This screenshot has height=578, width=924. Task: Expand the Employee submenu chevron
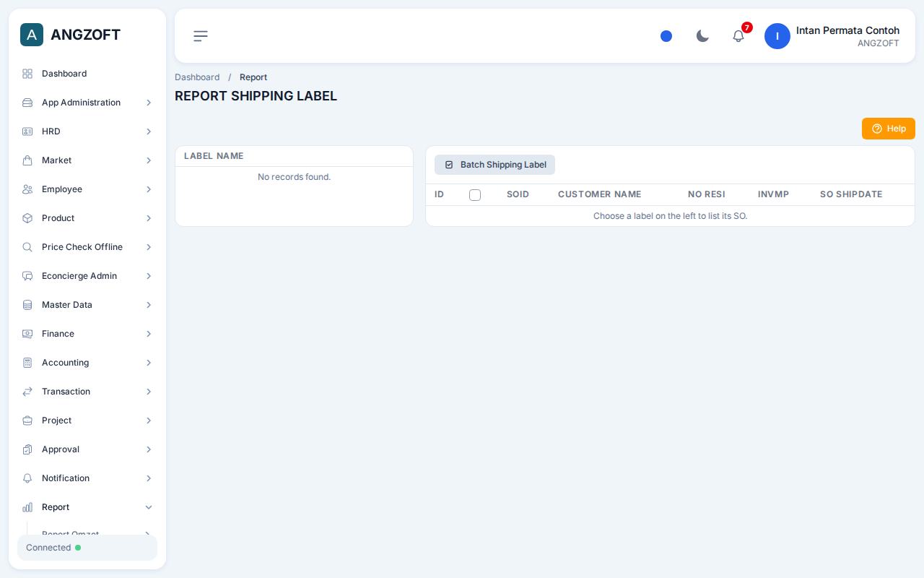tap(149, 189)
